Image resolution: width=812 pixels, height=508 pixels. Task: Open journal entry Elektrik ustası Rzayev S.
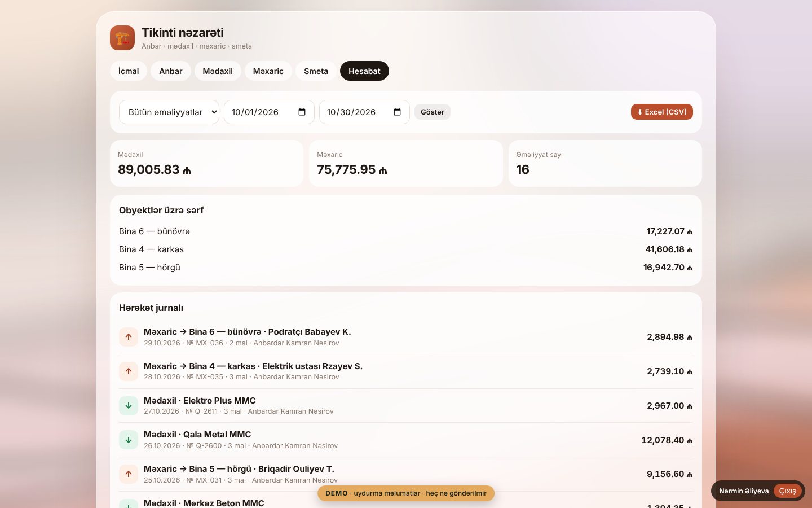point(406,371)
